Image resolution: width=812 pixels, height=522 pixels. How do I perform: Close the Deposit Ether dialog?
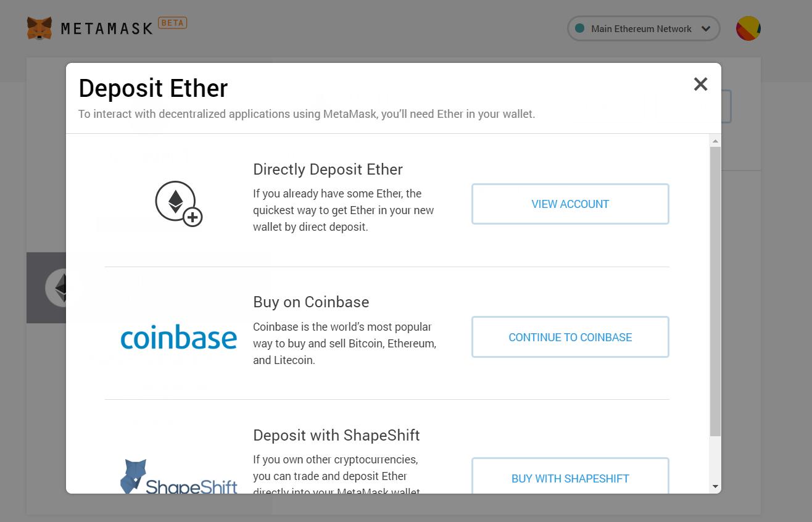point(700,84)
